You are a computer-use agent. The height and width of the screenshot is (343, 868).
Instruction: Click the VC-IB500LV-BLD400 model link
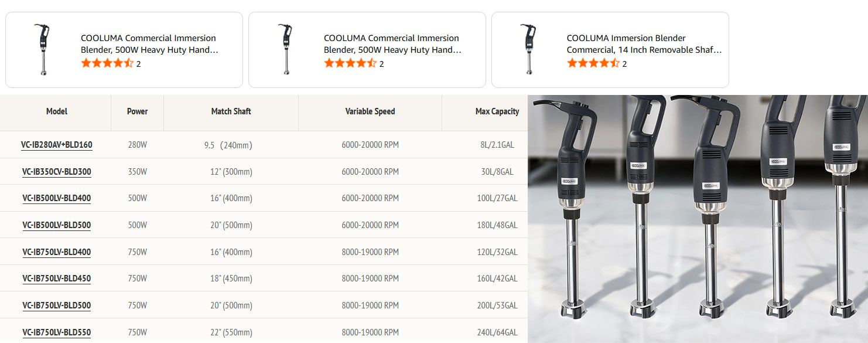pyautogui.click(x=57, y=198)
